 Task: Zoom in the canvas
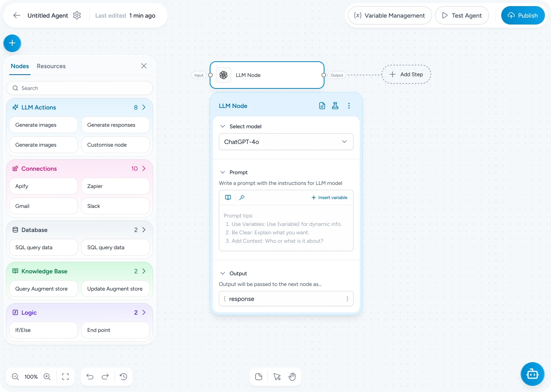(47, 377)
